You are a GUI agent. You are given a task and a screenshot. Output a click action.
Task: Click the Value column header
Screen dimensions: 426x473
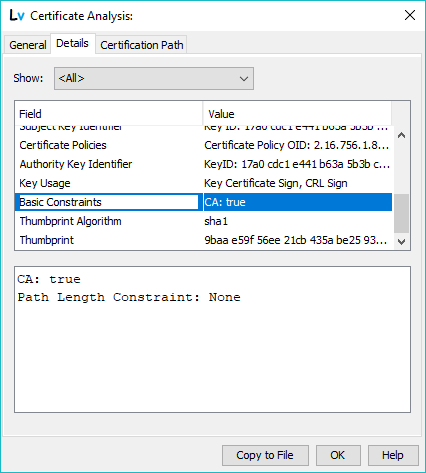click(297, 114)
